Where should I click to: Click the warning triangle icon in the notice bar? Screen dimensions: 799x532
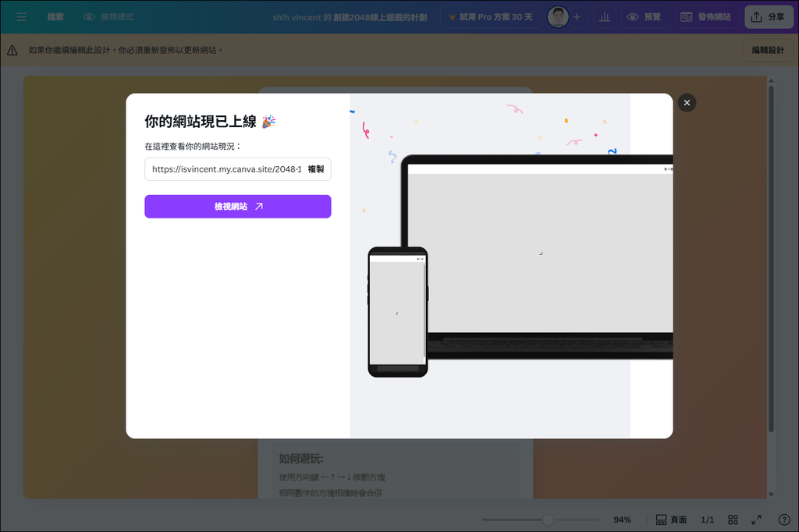12,50
